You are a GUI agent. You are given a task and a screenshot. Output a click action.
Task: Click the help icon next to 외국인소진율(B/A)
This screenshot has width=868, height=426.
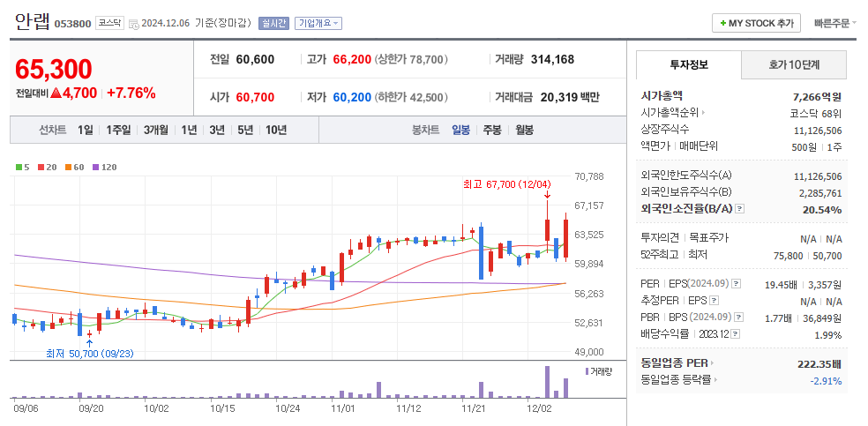[x=741, y=209]
